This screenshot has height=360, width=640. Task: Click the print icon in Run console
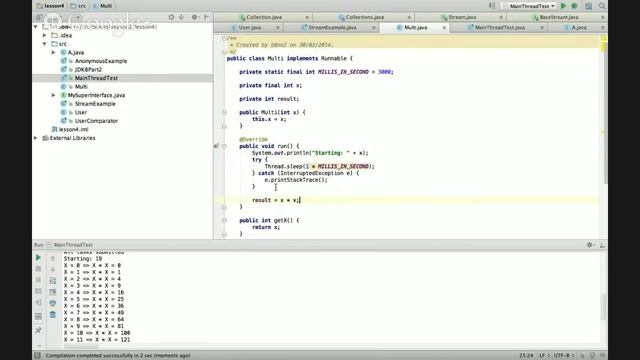(53, 303)
